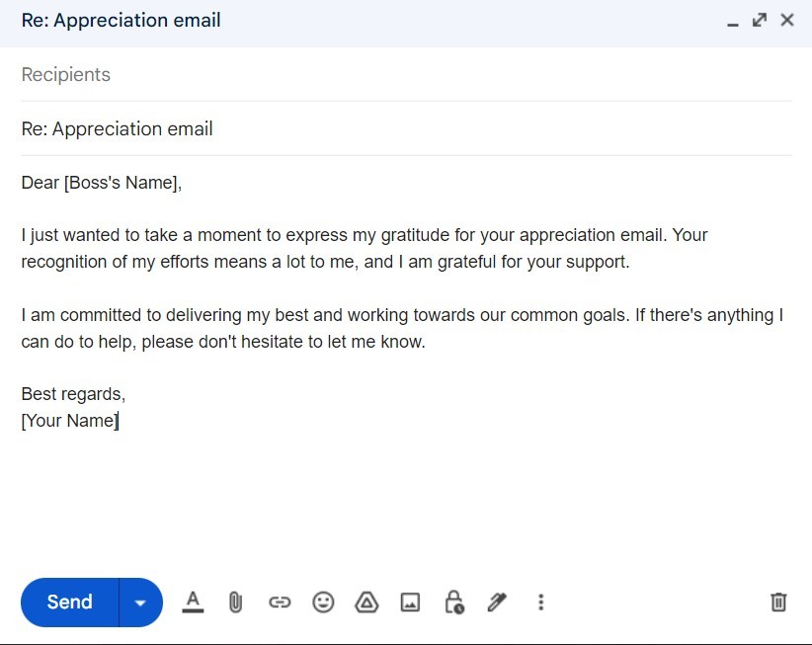Expand more send options arrow
The width and height of the screenshot is (812, 645).
141,603
